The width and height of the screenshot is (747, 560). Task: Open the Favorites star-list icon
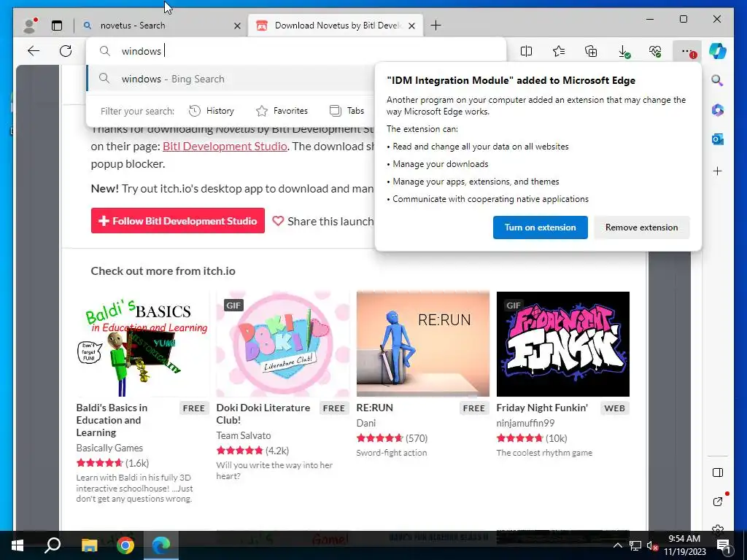(558, 51)
